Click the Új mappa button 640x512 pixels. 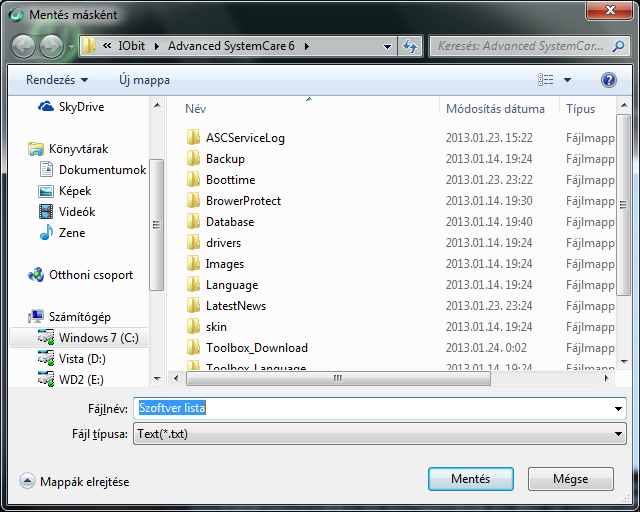click(144, 80)
